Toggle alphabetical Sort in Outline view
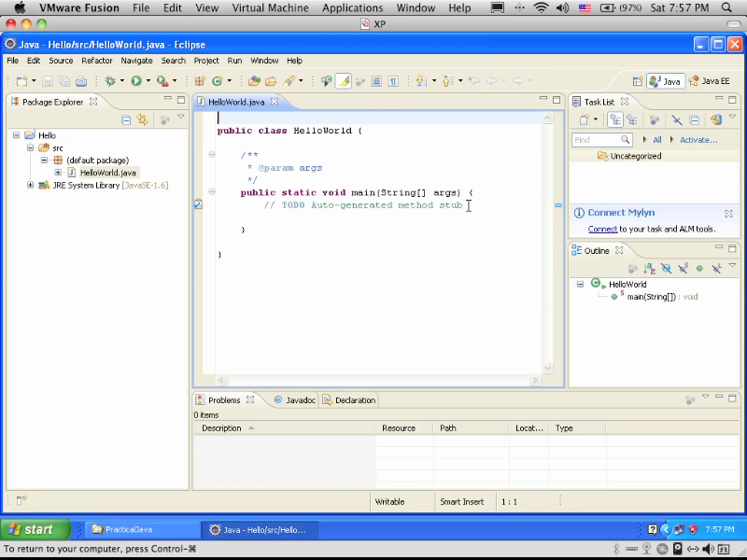747x560 pixels. click(x=649, y=269)
